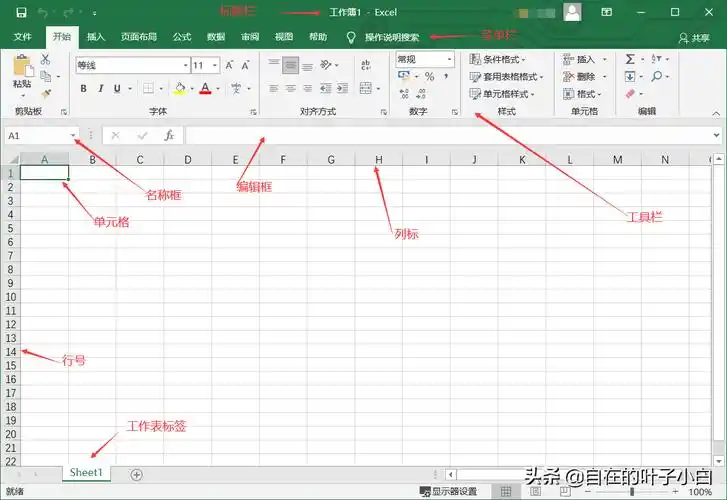This screenshot has width=727, height=500.
Task: Apply Comma Style number format
Action: 446,77
